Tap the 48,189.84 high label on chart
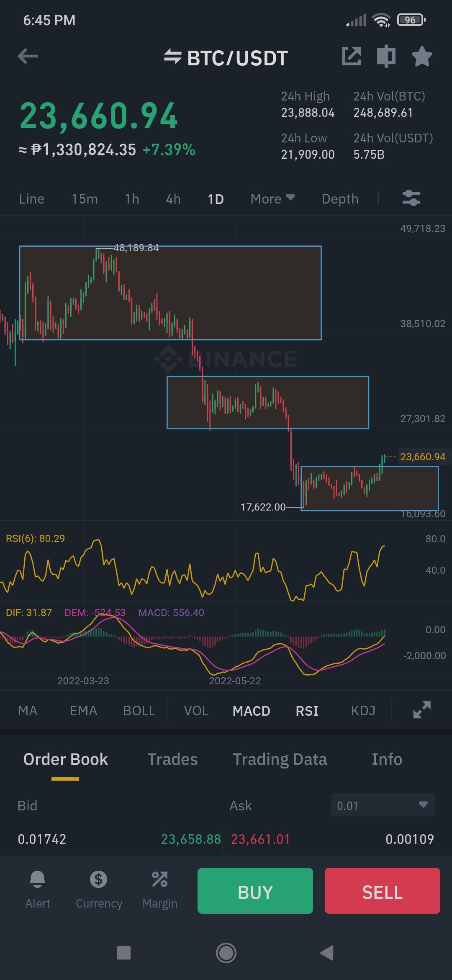 pos(136,248)
